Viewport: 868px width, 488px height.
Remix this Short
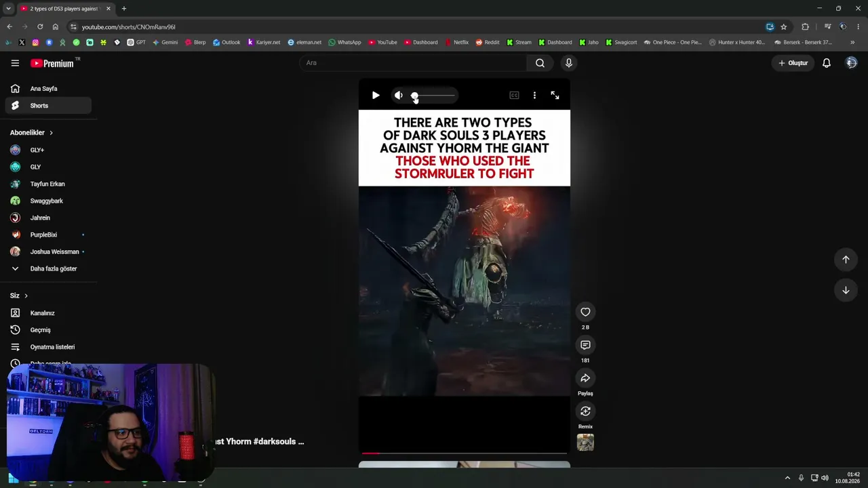click(x=585, y=411)
